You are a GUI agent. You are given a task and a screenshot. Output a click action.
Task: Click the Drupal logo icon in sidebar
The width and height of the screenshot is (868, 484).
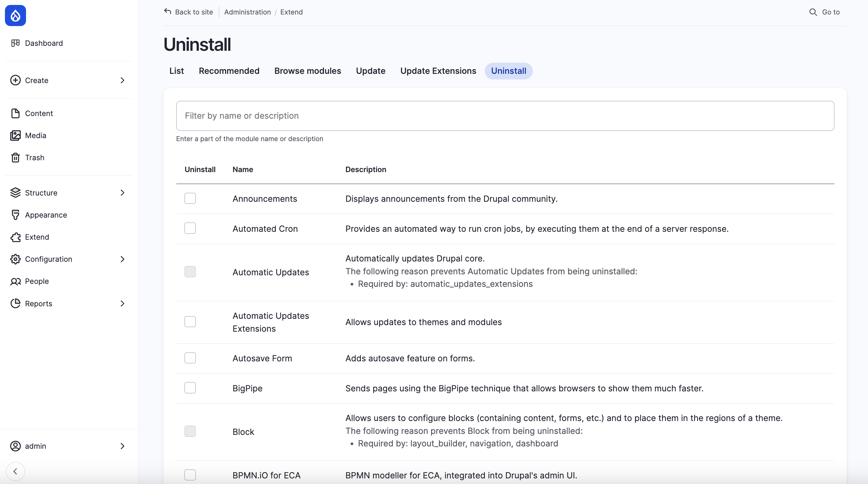pos(15,15)
